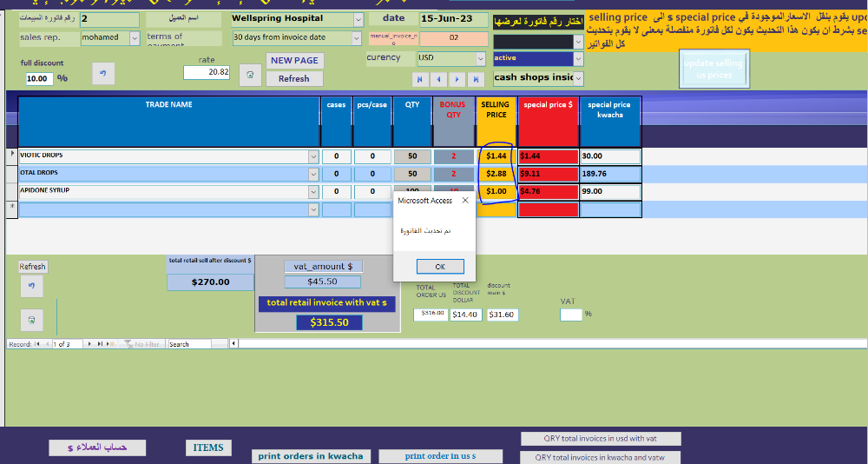Screen dimensions: 868x464
Task: Open the Wellspring Hospital customer dropdown
Action: (358, 19)
